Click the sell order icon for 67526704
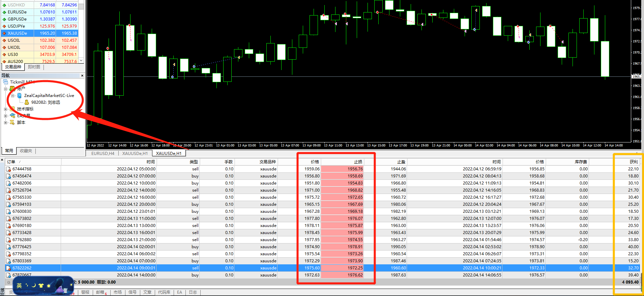The width and height of the screenshot is (644, 296). 8,190
